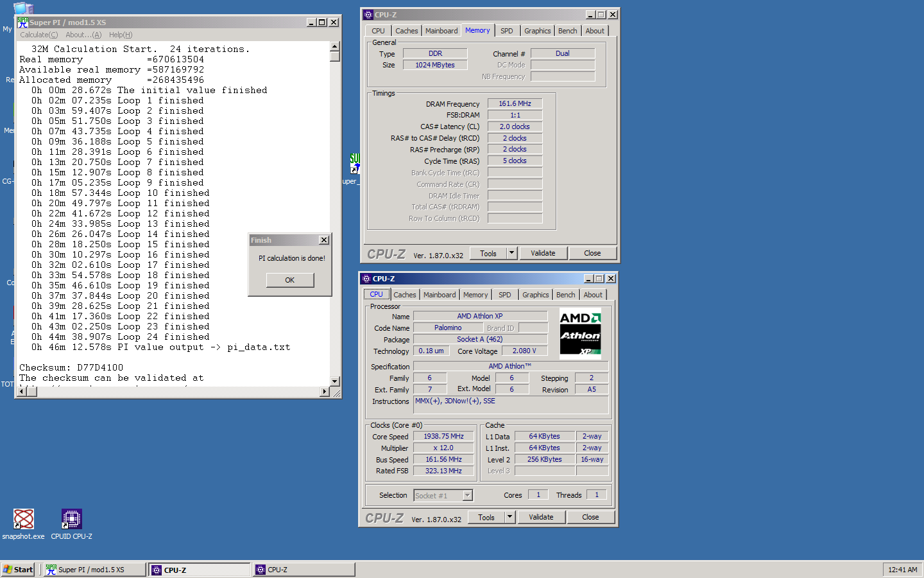
Task: Switch to Super PI in the taskbar
Action: click(94, 570)
